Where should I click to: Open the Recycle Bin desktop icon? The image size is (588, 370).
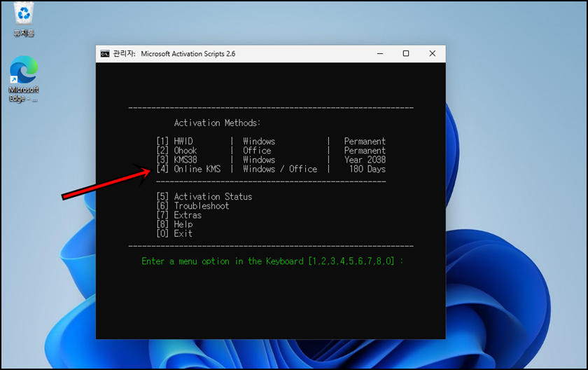tap(24, 19)
